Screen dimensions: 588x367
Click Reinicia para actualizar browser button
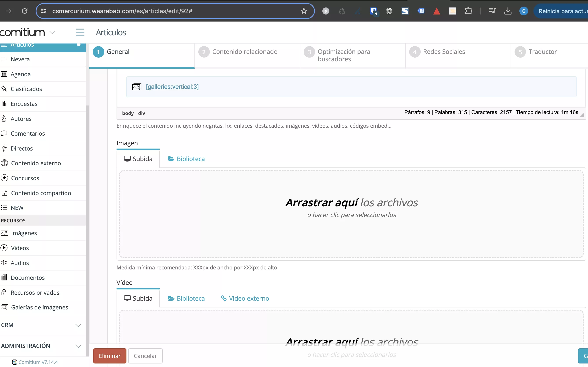[x=561, y=11]
